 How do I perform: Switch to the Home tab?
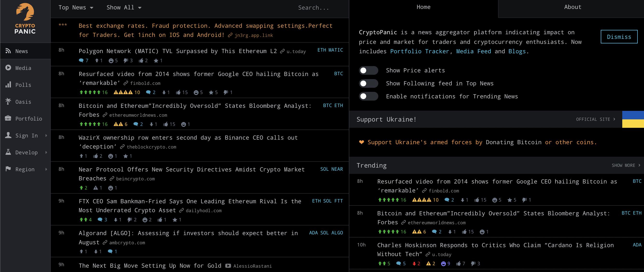(x=423, y=7)
